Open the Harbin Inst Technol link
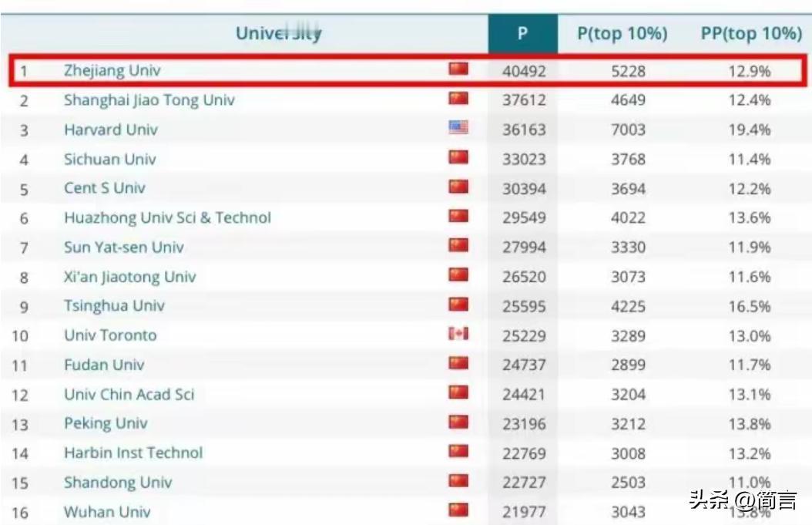The height and width of the screenshot is (525, 812). (x=133, y=453)
